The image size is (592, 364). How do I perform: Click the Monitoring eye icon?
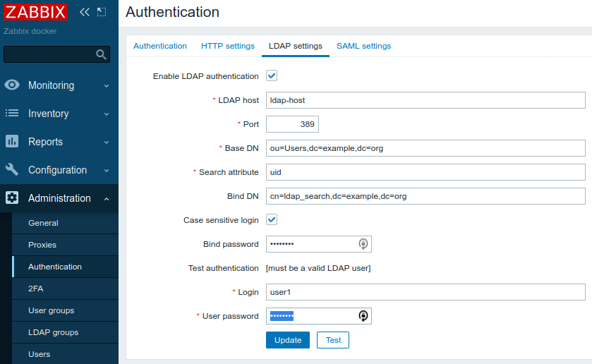point(12,85)
